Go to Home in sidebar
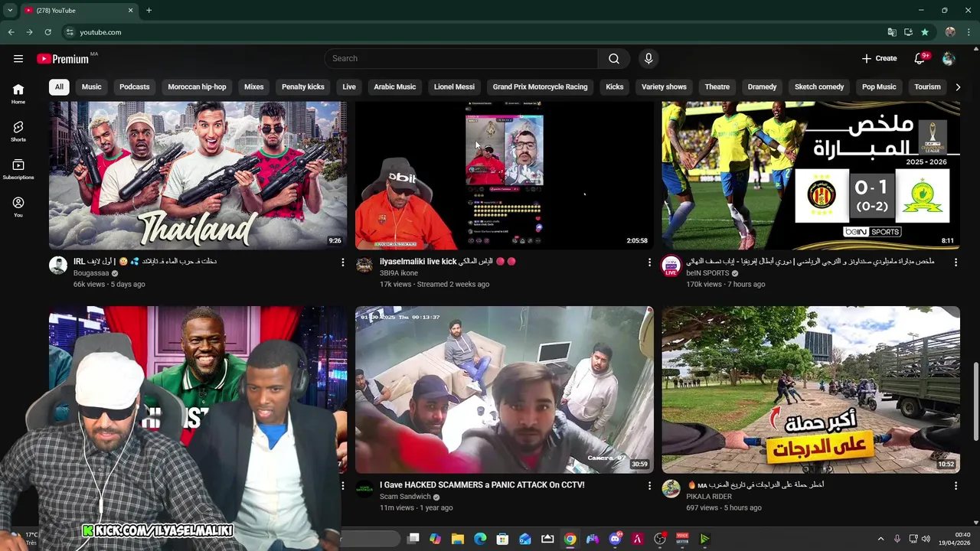The image size is (980, 551). point(18,93)
